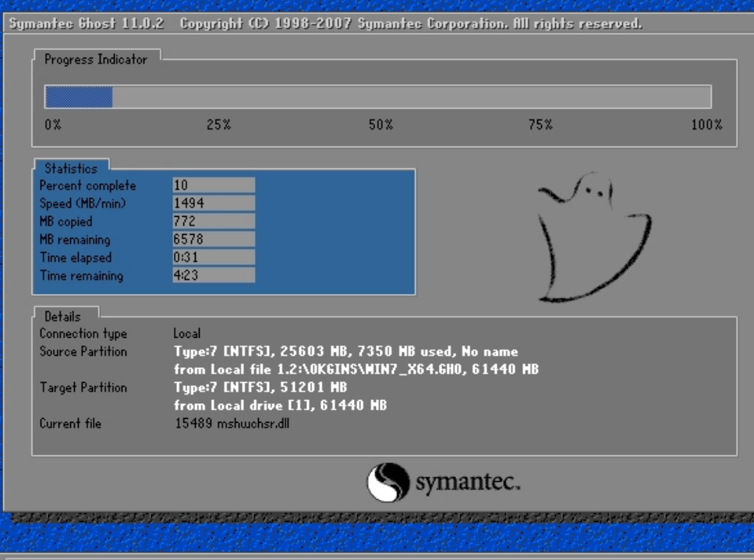Select the Percent complete value 10
This screenshot has height=560, width=754.
[214, 185]
